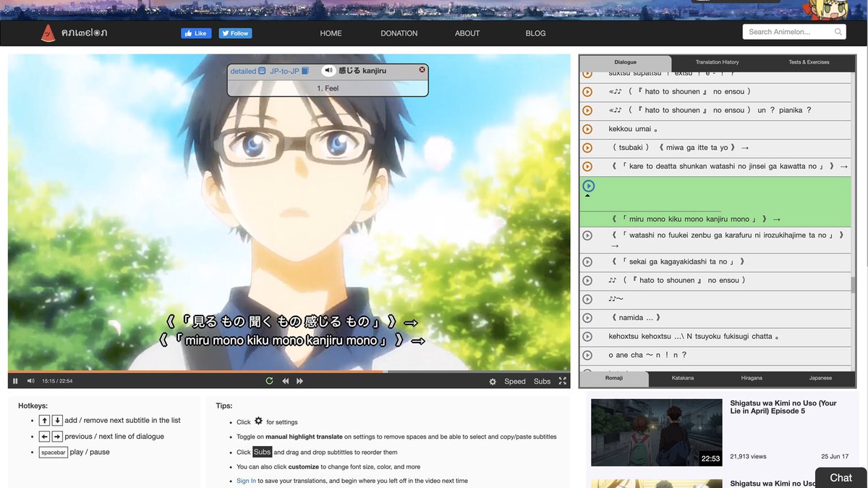Toggle detailed definition in popup

248,71
